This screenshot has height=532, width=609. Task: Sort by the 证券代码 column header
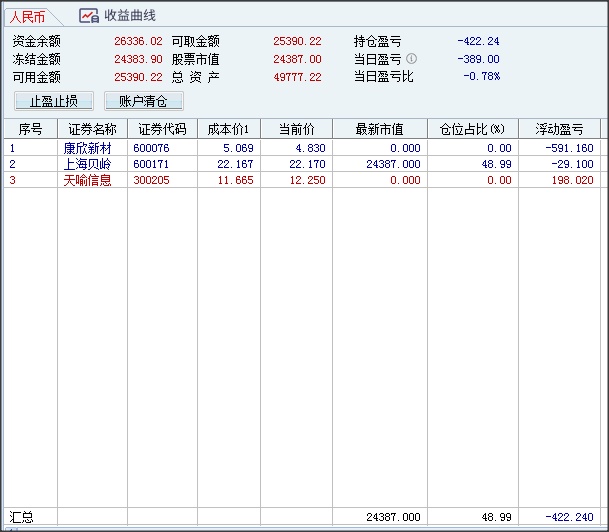coord(162,129)
